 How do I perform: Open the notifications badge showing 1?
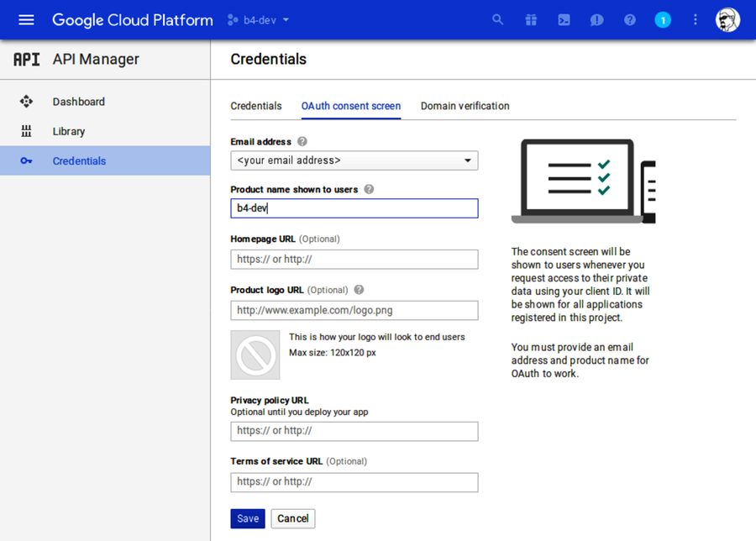point(663,19)
